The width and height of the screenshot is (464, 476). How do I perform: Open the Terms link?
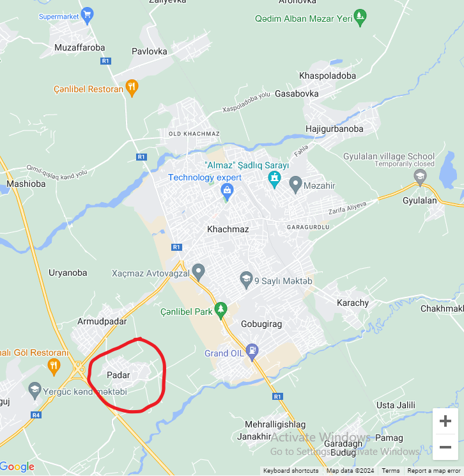tap(391, 470)
